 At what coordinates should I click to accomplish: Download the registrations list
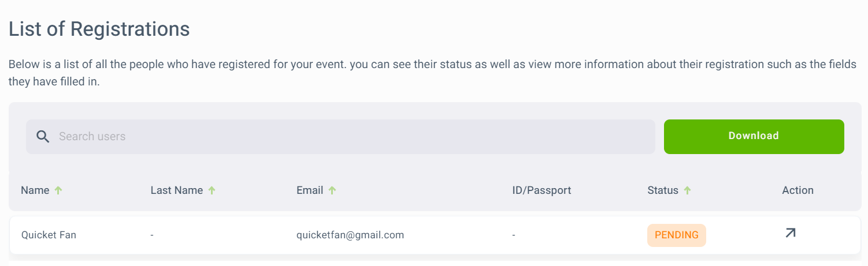click(754, 137)
